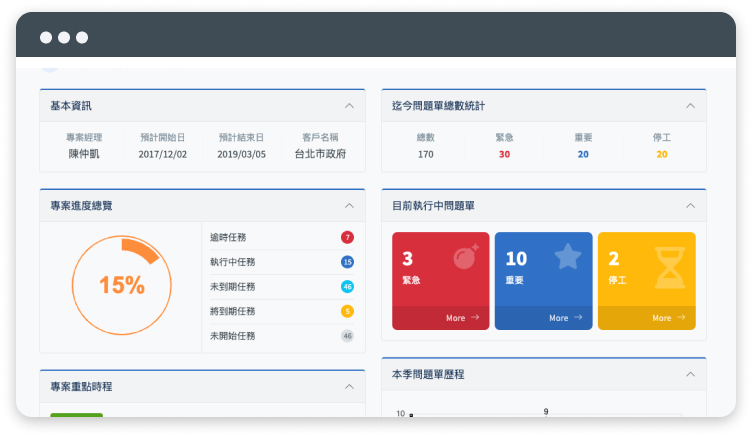Screen dimensions: 752x437
Task: Open More on the yellow 停工 card
Action: pos(668,318)
